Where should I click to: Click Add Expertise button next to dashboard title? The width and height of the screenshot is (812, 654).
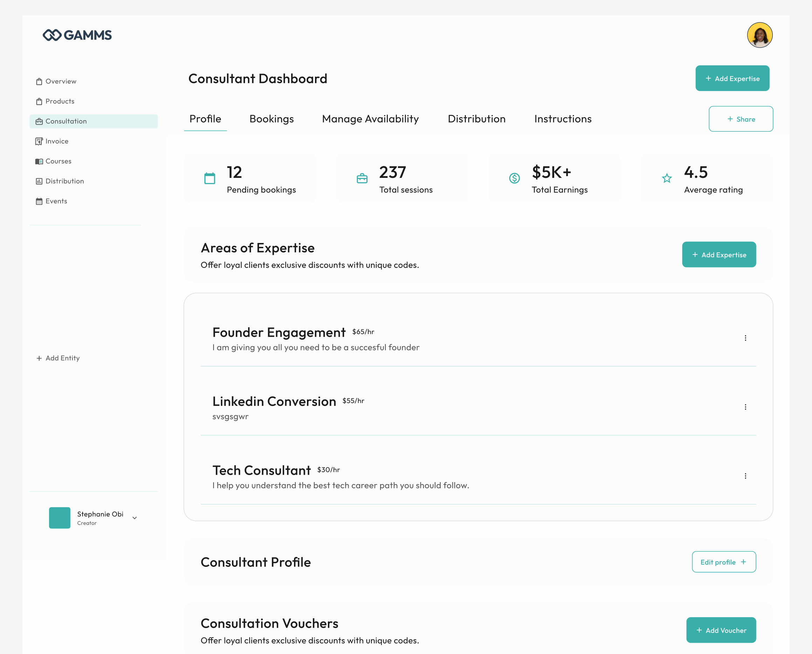pos(732,78)
